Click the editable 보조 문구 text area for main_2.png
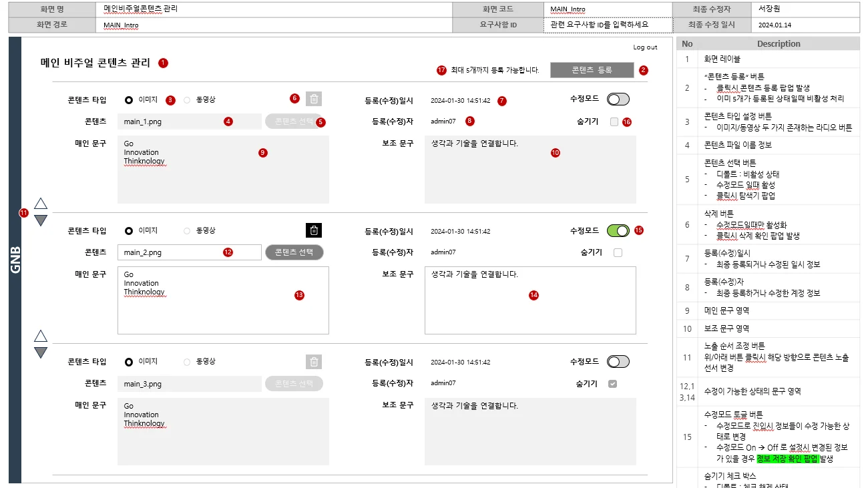This screenshot has height=488, width=868. tap(530, 300)
